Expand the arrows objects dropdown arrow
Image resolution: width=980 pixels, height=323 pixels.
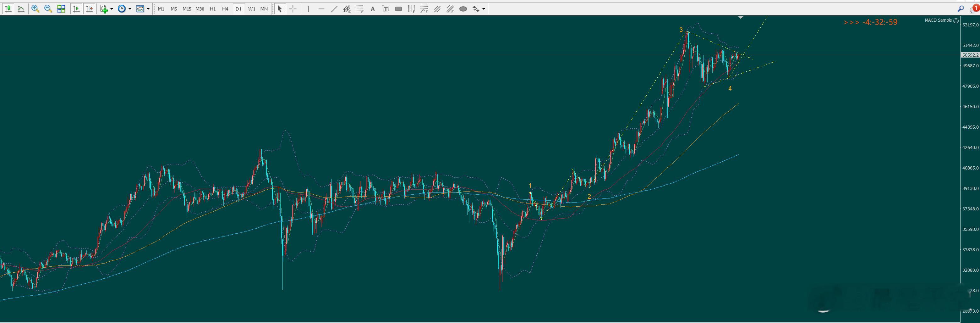coord(484,9)
